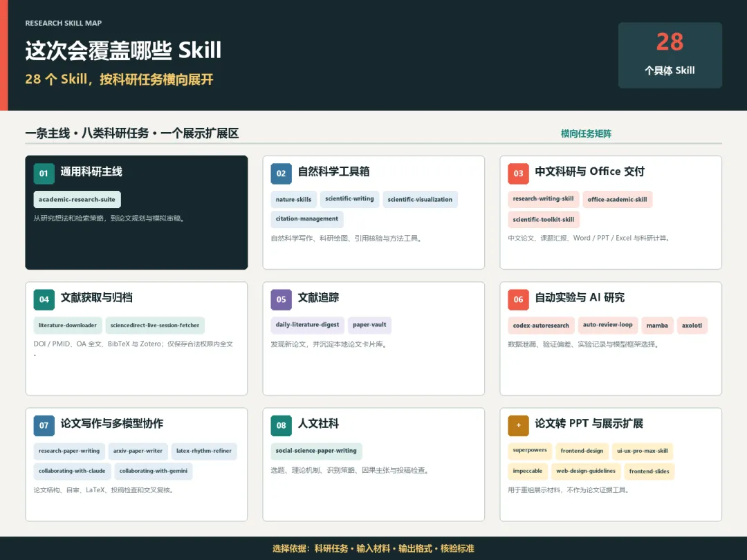This screenshot has width=747, height=560.
Task: Click the 03 number badge
Action: coord(518,174)
